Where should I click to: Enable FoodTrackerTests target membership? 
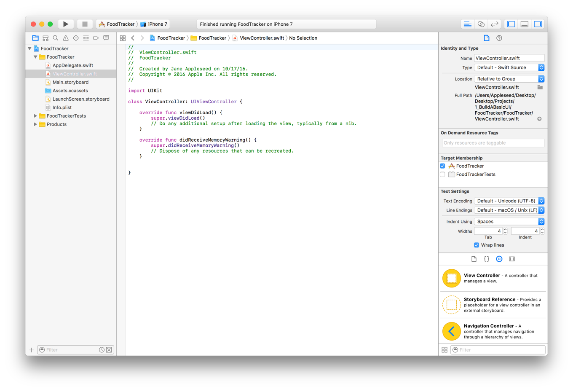pos(442,175)
